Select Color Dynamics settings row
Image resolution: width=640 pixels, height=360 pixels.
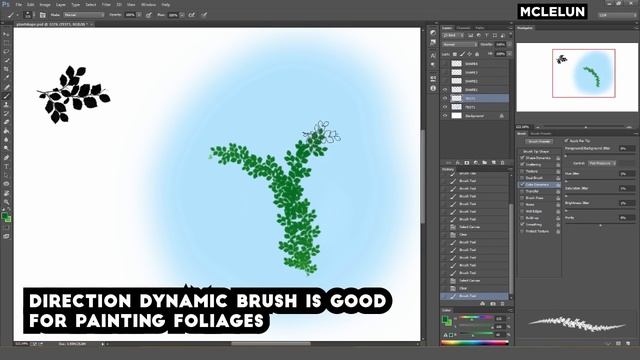(x=540, y=184)
